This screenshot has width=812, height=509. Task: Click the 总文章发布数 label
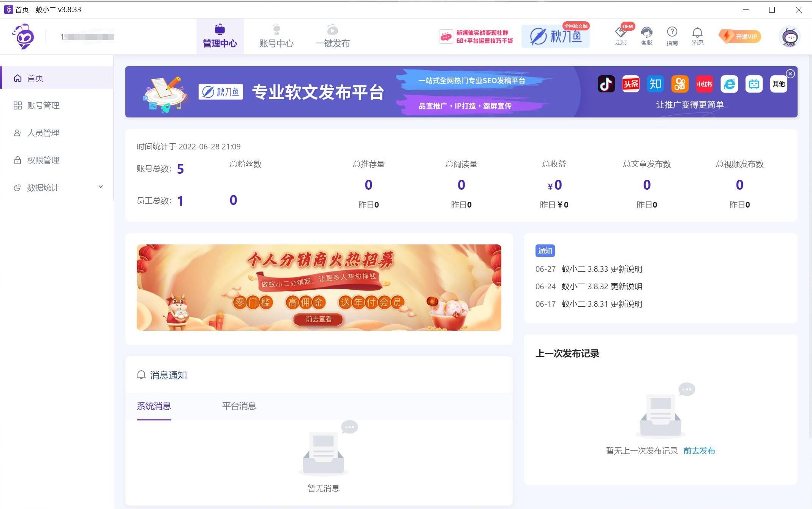pos(647,164)
